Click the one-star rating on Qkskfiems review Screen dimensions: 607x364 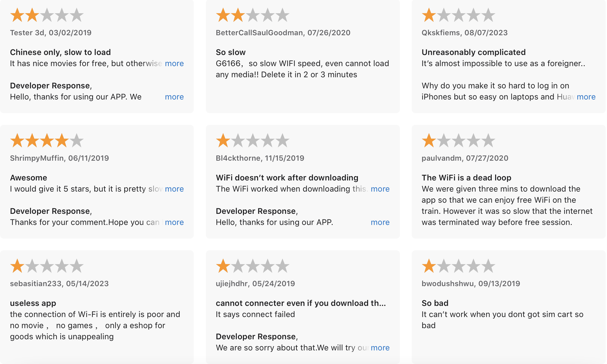point(459,15)
